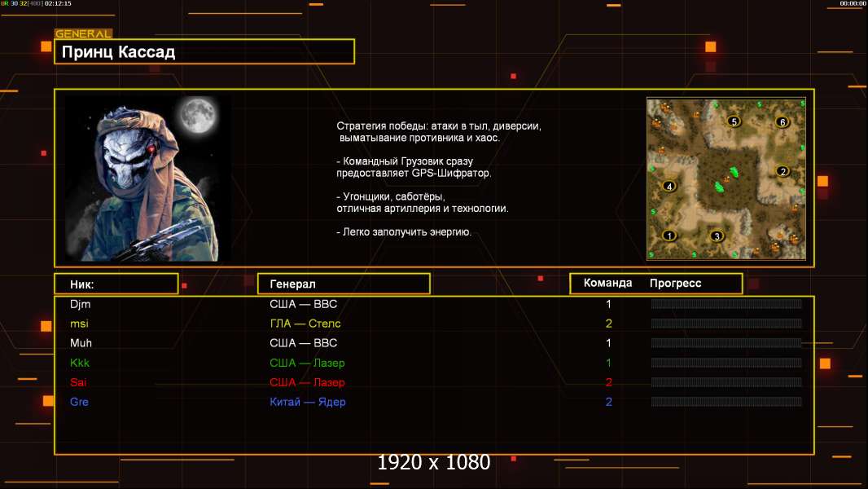Click the Команда column header
This screenshot has width=868, height=489.
pos(607,283)
